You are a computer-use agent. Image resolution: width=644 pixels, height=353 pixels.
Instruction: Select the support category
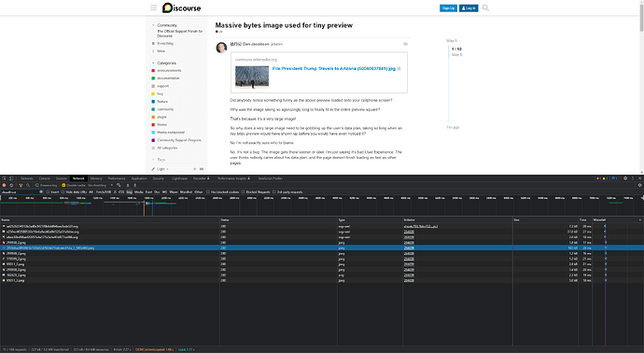163,86
